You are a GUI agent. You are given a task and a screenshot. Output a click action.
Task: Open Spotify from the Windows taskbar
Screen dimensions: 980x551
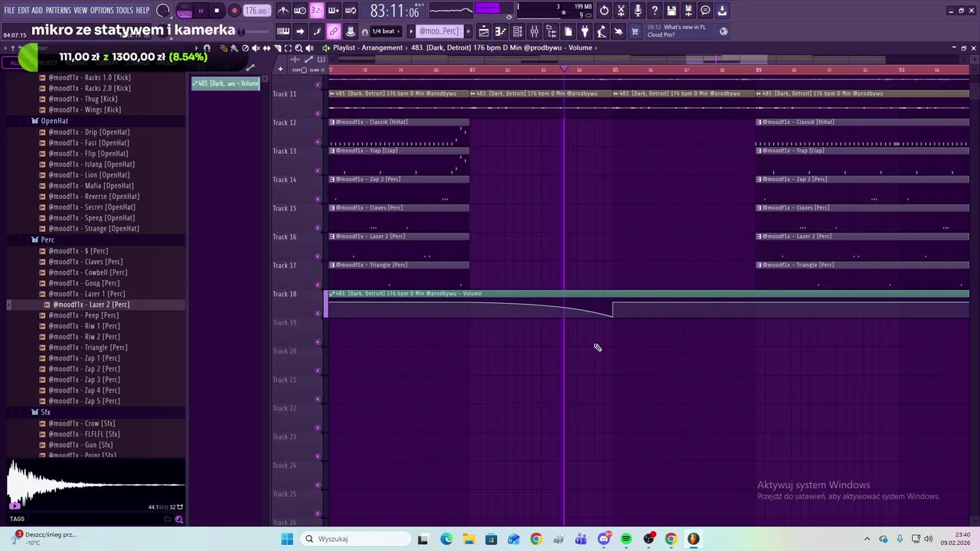(x=626, y=539)
